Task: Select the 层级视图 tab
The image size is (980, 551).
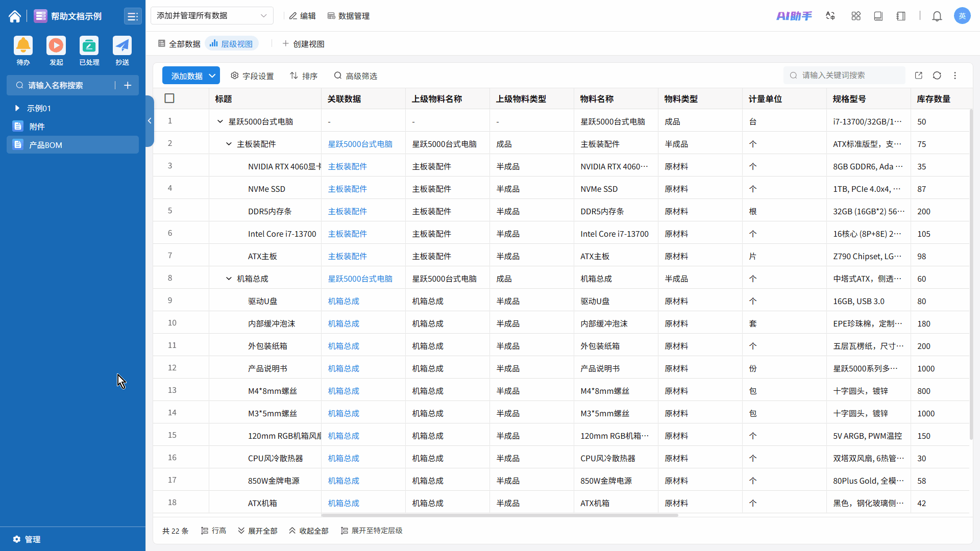Action: [x=231, y=44]
